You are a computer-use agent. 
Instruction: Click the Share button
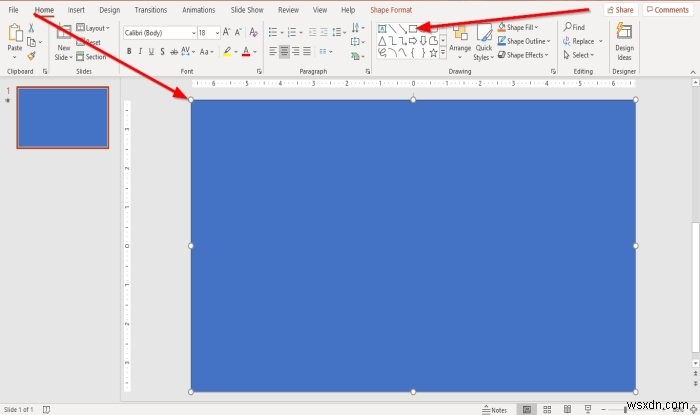[x=621, y=10]
